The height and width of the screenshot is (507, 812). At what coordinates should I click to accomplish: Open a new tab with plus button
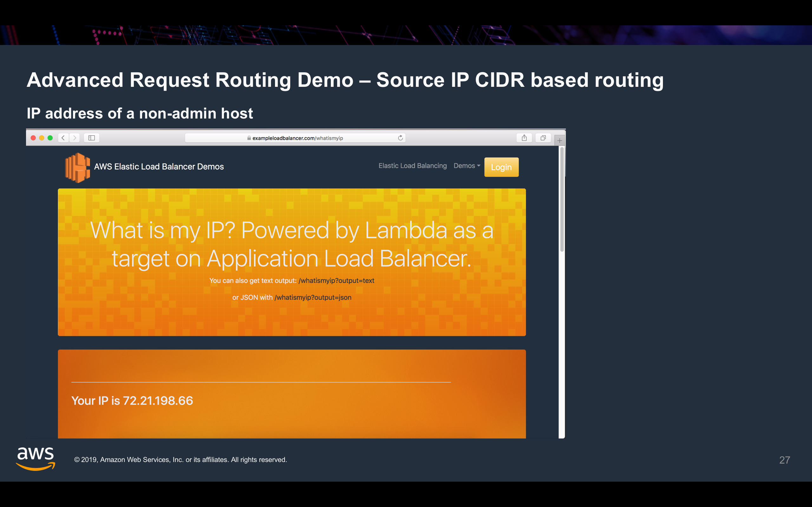click(x=559, y=140)
